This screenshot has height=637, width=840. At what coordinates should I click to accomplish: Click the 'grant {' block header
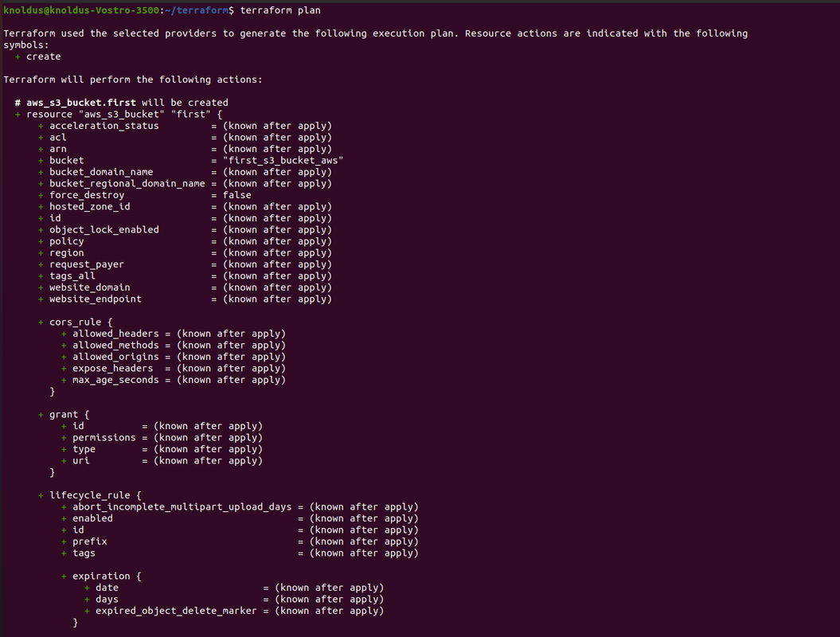[x=69, y=415]
